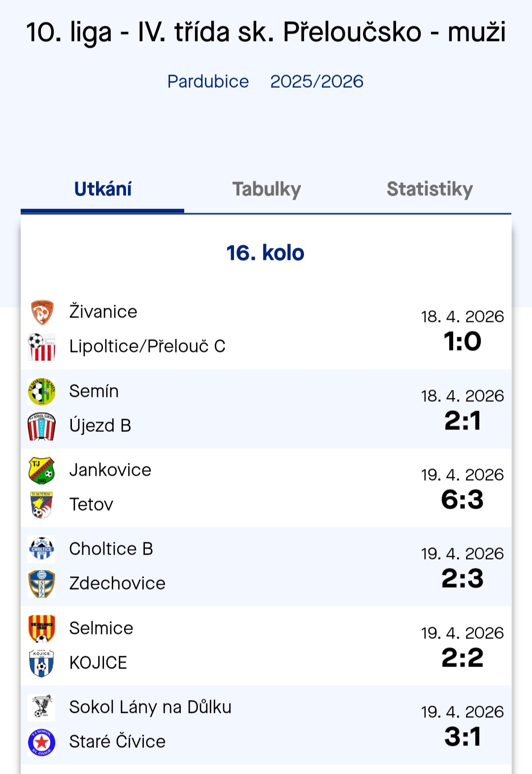Tap the Choltice B club crest
This screenshot has width=532, height=774.
[x=42, y=549]
